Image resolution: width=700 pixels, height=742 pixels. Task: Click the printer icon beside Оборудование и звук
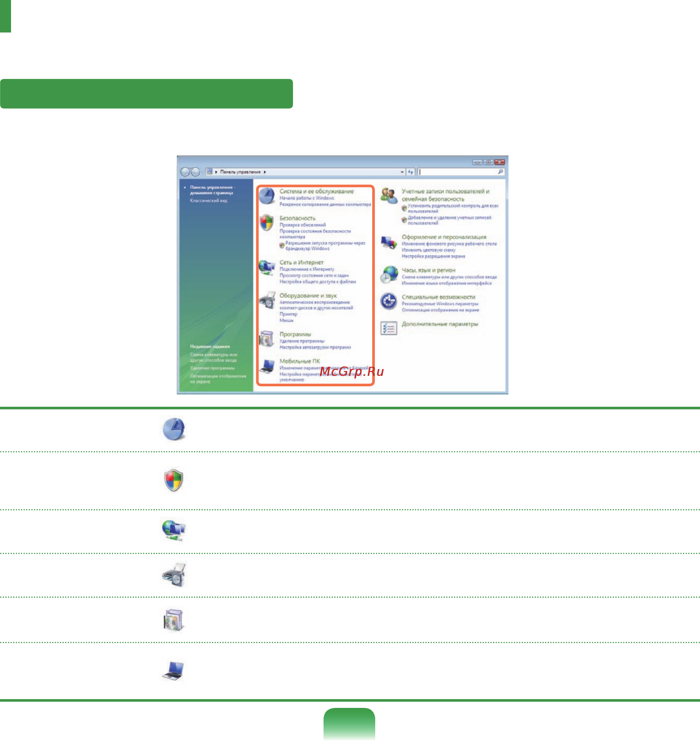click(267, 301)
